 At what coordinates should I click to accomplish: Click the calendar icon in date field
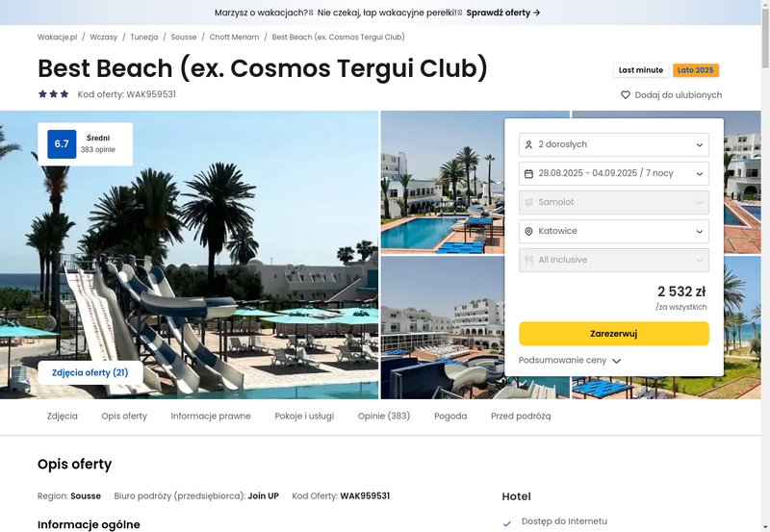(528, 174)
